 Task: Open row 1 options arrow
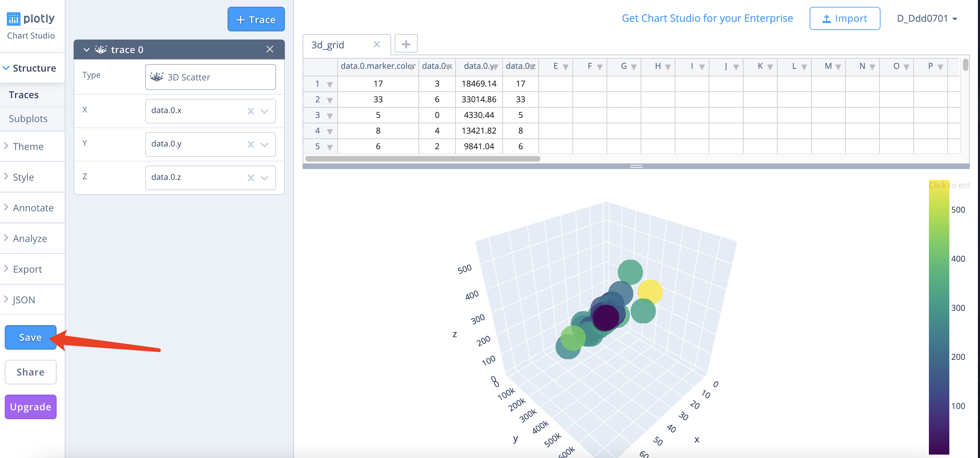tap(330, 85)
